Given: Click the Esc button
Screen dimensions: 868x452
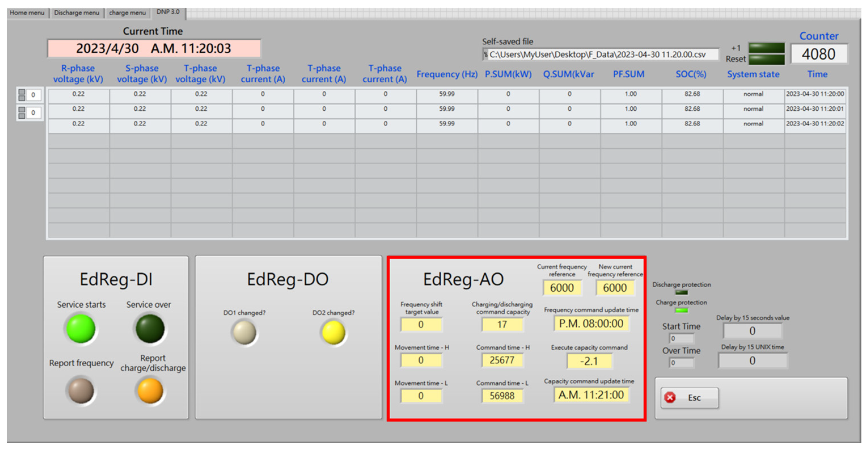Looking at the screenshot, I should (x=689, y=398).
